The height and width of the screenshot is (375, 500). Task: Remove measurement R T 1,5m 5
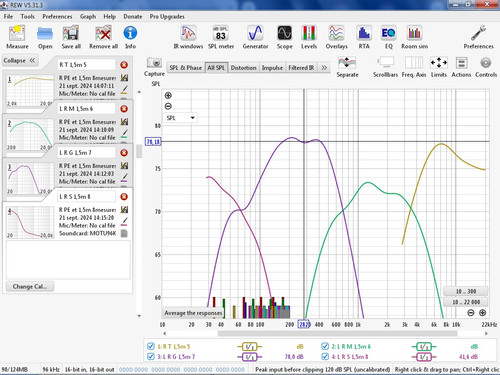pyautogui.click(x=124, y=65)
